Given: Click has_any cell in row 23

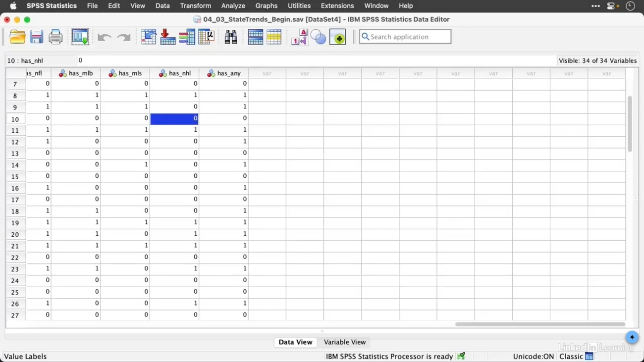Looking at the screenshot, I should pyautogui.click(x=224, y=268).
